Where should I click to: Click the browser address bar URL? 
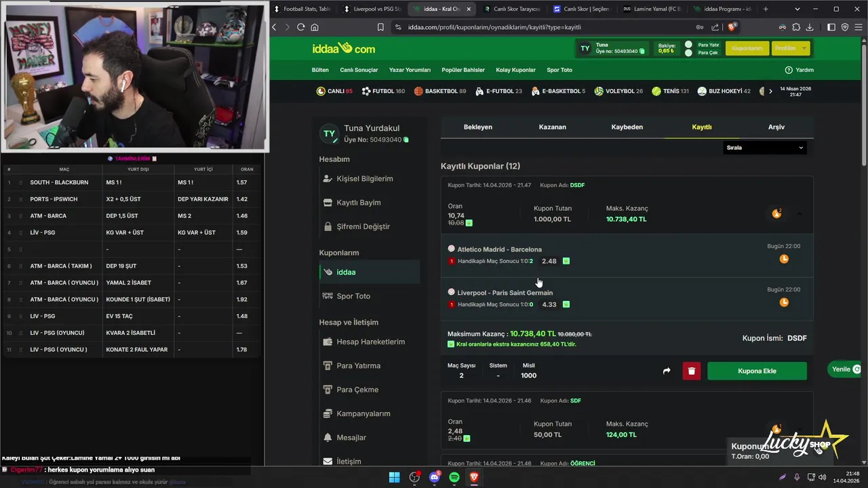point(494,27)
